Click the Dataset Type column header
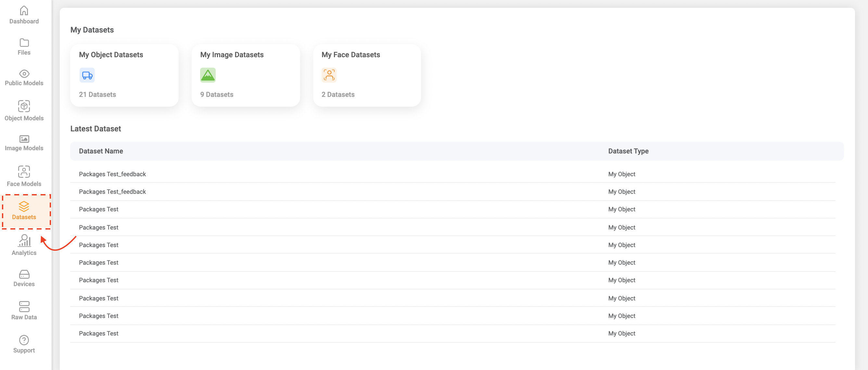 click(628, 151)
